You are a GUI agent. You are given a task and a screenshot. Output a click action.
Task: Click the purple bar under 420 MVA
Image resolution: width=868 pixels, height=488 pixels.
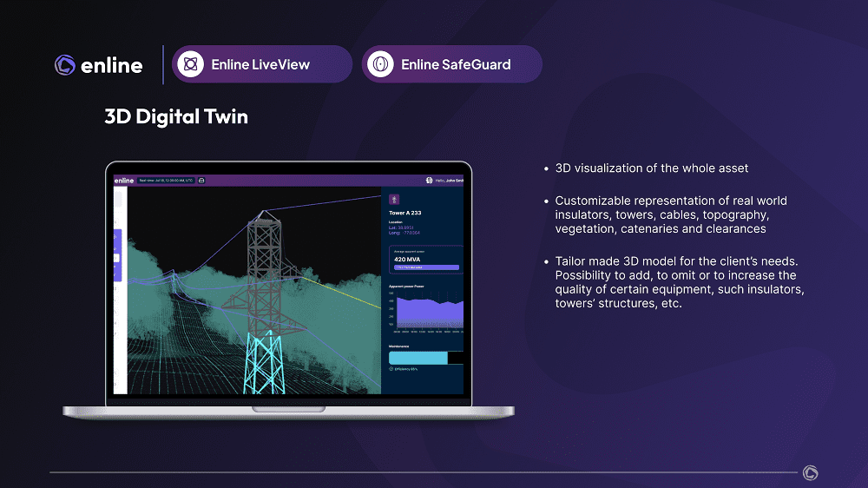[426, 267]
